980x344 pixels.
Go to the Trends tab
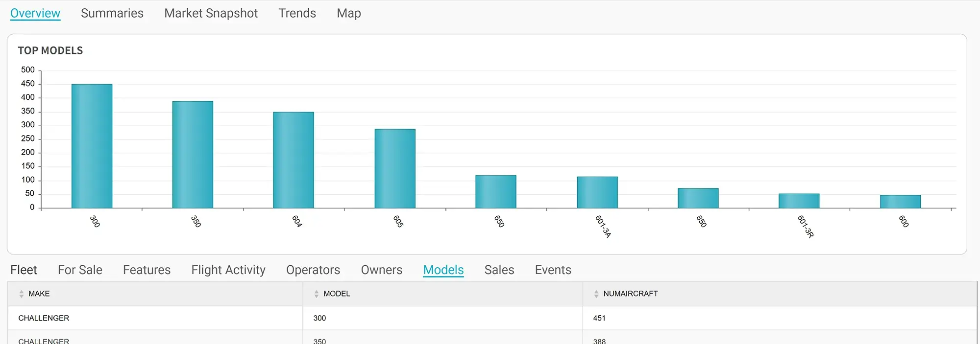coord(297,13)
